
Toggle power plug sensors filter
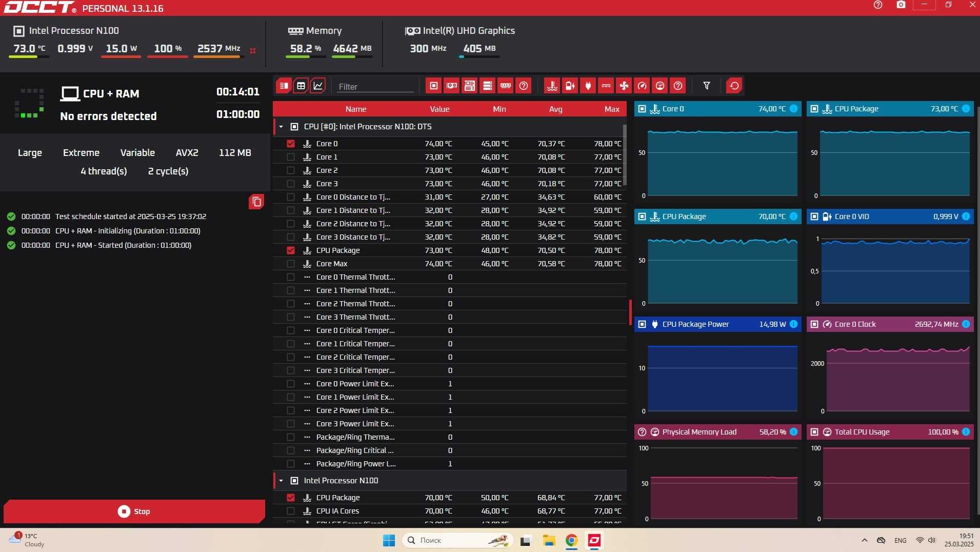(588, 86)
